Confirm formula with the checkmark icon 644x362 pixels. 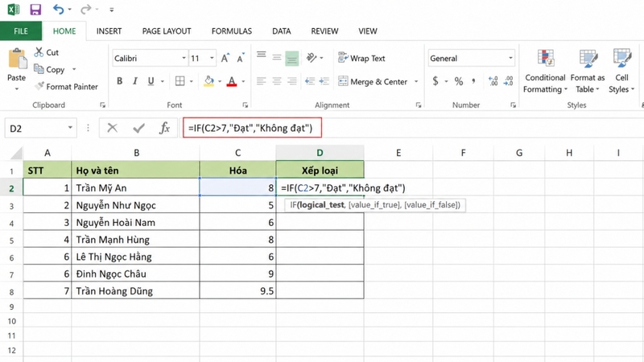(138, 128)
